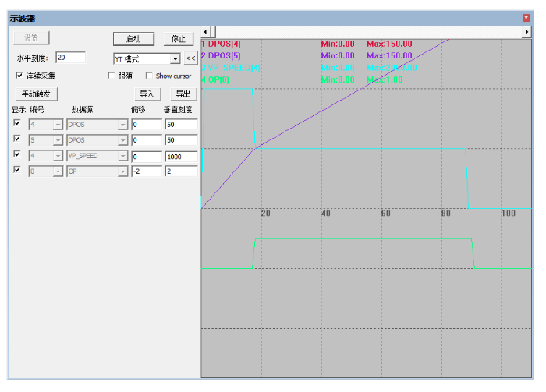Open axis number dropdown in VP_SPEED row
This screenshot has height=392, width=546.
click(x=58, y=156)
